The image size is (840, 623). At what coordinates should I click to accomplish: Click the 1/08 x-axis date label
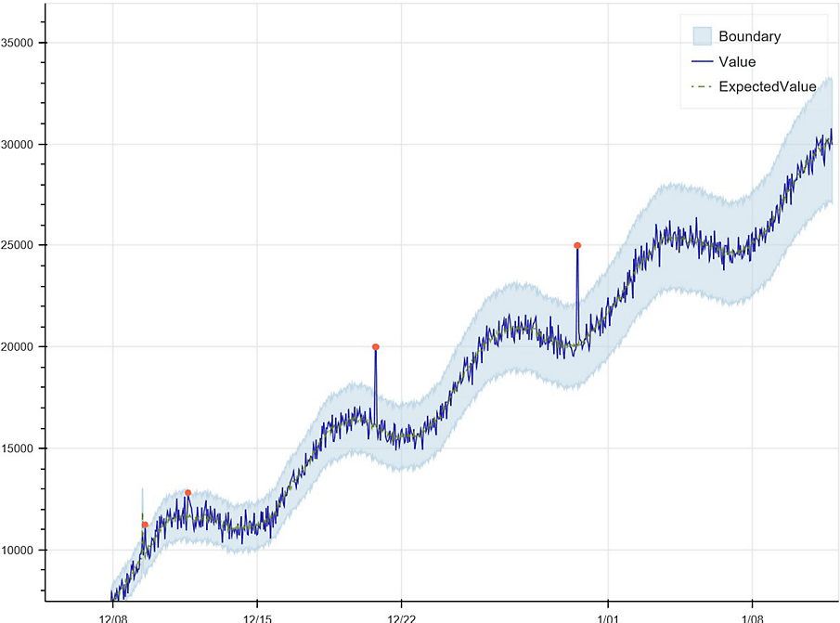click(x=751, y=617)
